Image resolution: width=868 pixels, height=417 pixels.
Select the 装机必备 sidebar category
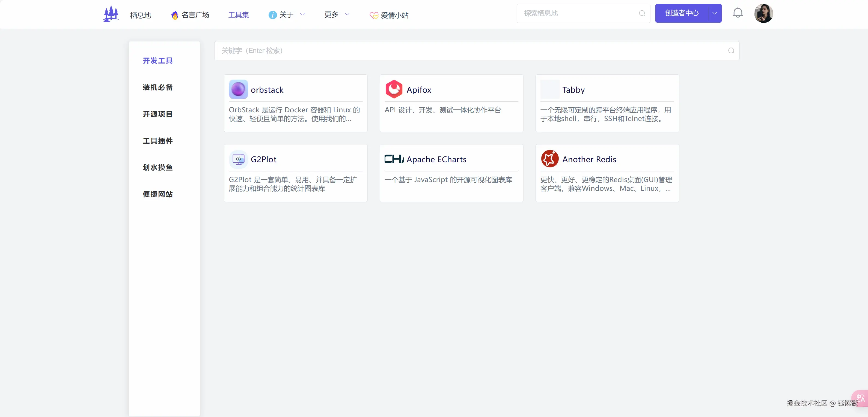[158, 87]
